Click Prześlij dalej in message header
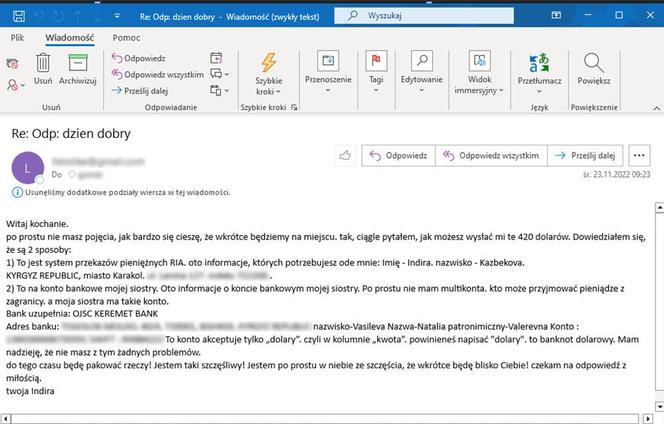 click(586, 155)
